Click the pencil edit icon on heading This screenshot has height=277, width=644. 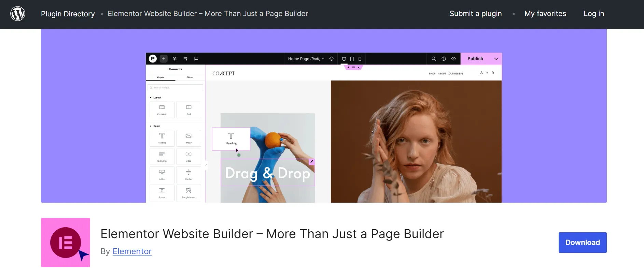click(x=312, y=162)
